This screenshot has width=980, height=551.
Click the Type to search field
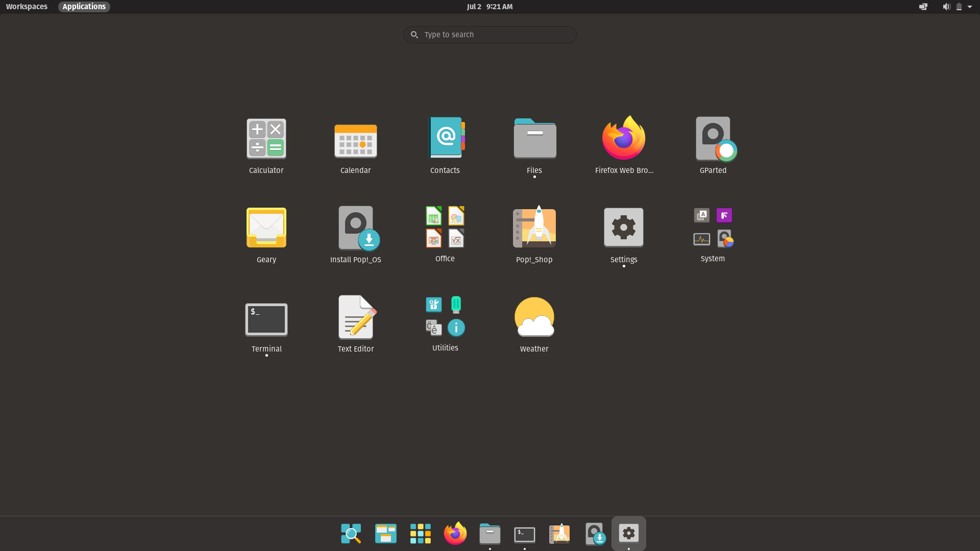tap(489, 34)
